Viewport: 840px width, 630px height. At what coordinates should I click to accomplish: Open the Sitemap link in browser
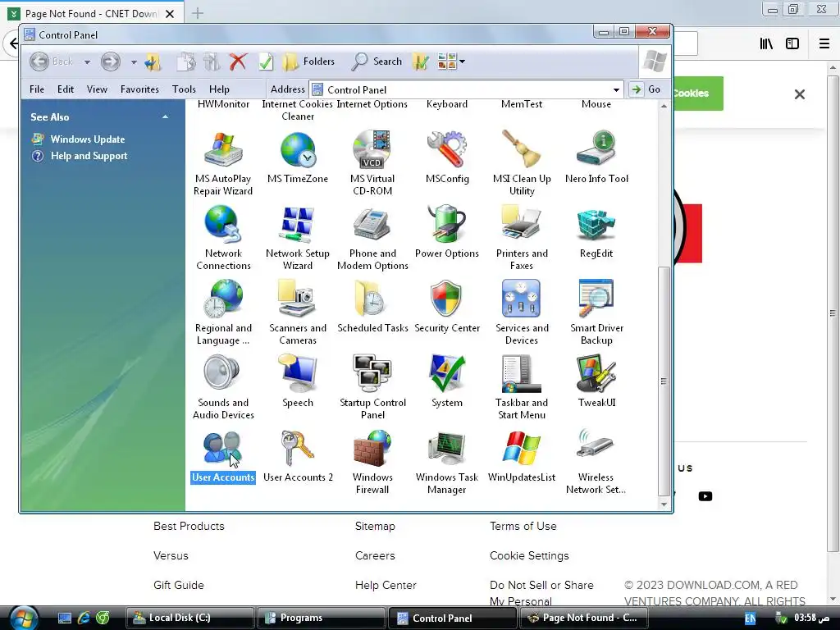375,526
